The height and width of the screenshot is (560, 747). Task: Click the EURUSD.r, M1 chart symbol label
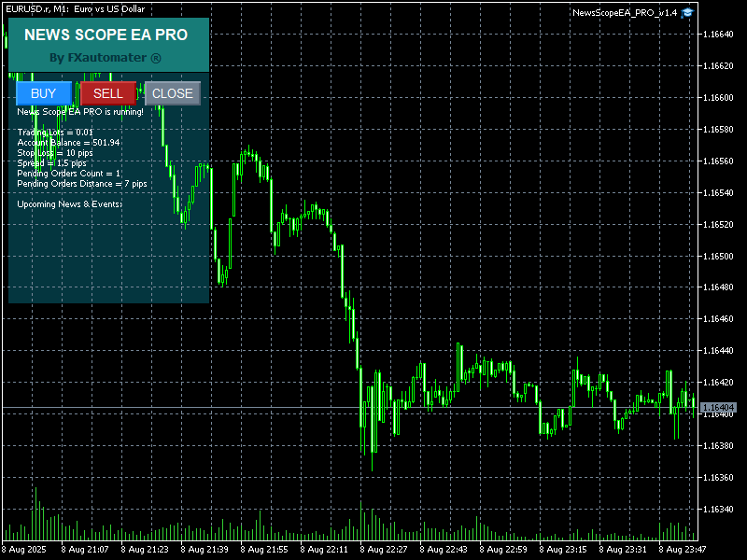pos(75,8)
